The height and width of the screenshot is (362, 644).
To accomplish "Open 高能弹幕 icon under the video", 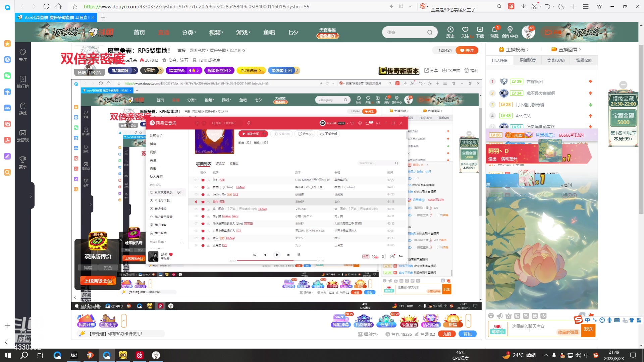I will tap(341, 321).
